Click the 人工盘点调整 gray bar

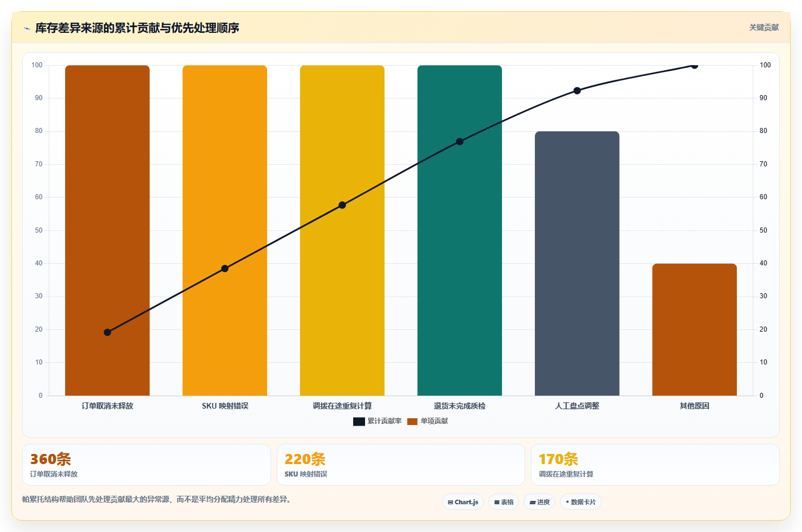pos(577,264)
